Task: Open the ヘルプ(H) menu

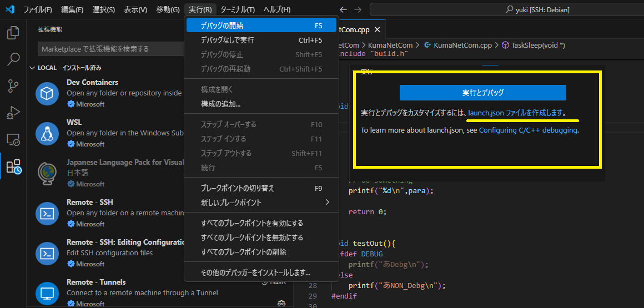Action: pyautogui.click(x=277, y=9)
